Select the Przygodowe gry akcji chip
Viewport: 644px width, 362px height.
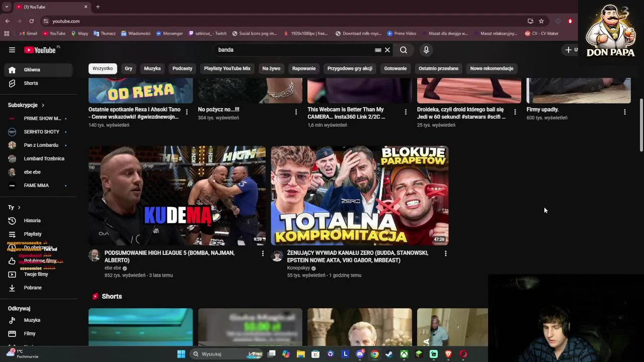[350, 68]
